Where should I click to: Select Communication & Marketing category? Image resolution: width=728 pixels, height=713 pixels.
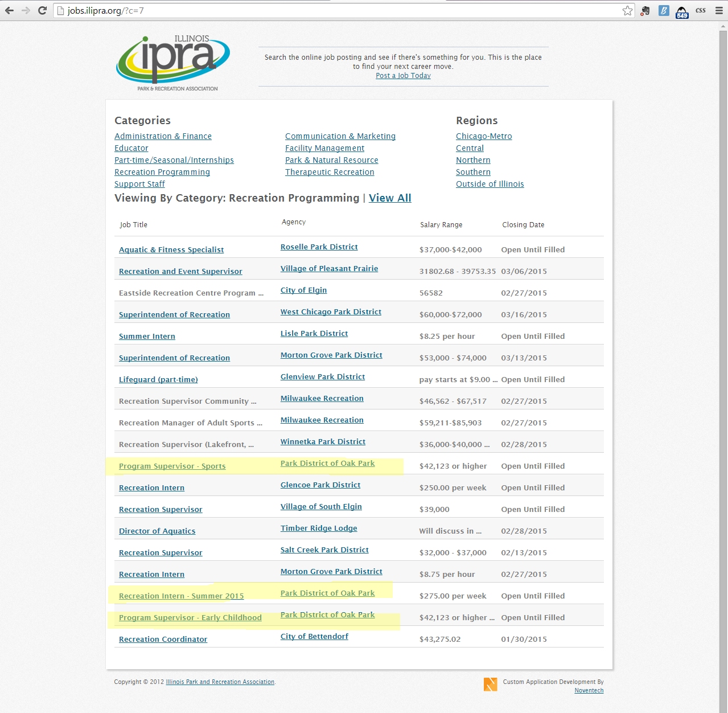(x=340, y=136)
